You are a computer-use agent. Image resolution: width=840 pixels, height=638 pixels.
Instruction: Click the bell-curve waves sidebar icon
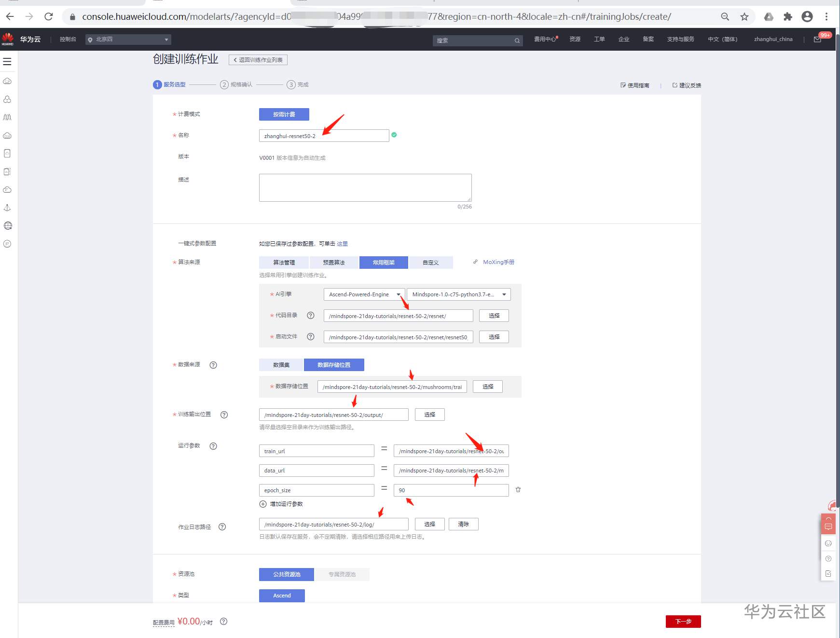[x=7, y=117]
